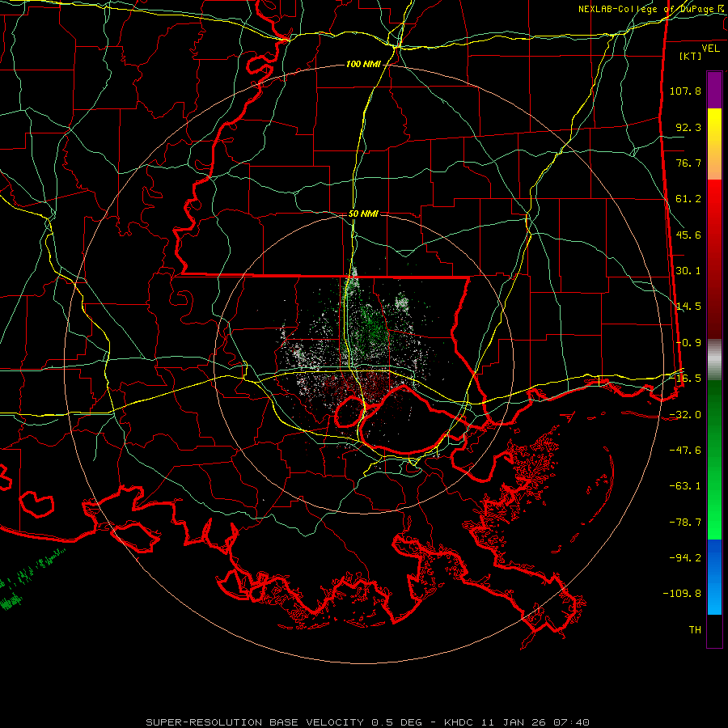Click the yellow-orange segment of the color bar
728x728 pixels.
pos(714,144)
